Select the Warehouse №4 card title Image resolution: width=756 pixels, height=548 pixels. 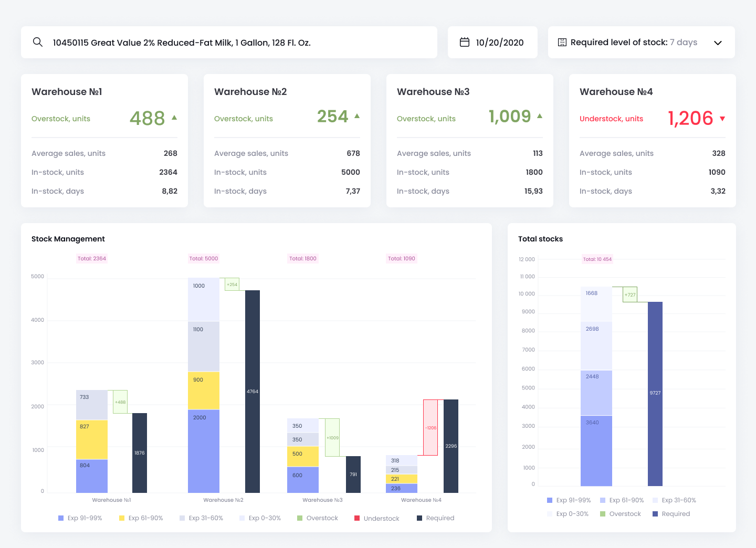point(616,92)
